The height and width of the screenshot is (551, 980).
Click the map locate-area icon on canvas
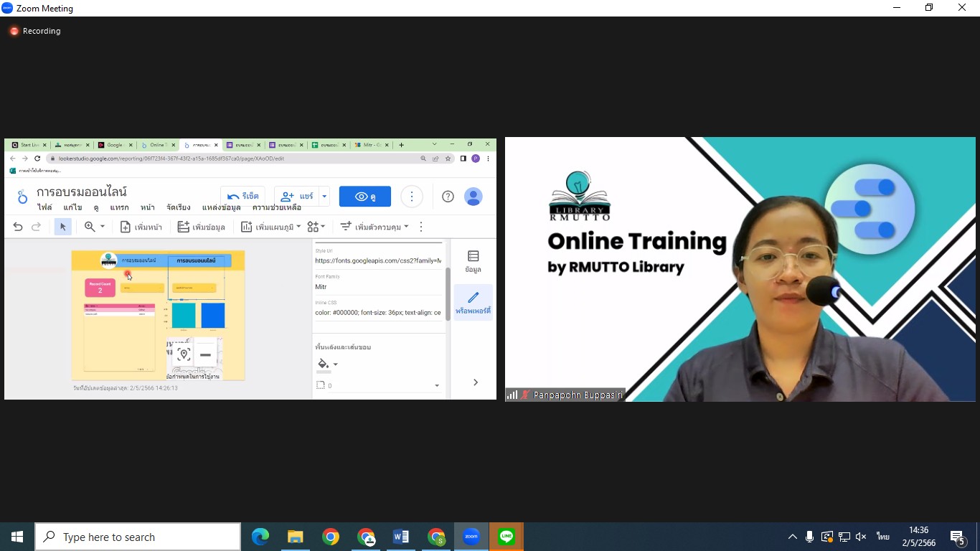(184, 354)
